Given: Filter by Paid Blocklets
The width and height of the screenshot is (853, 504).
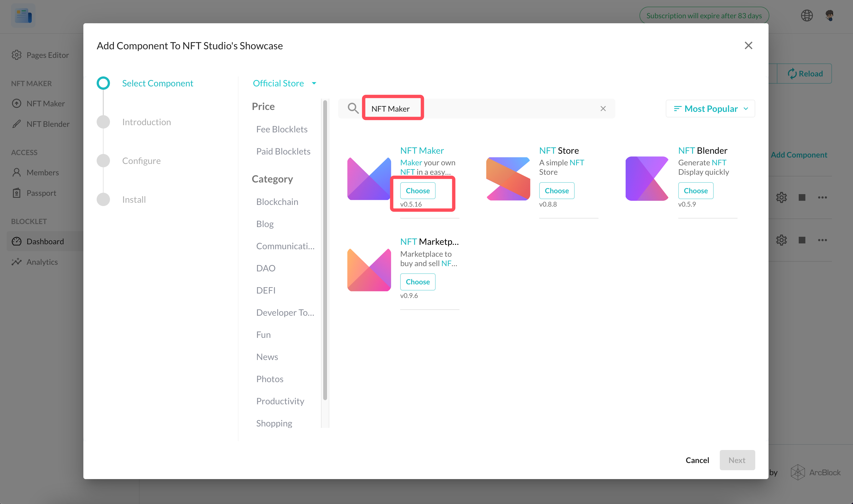Looking at the screenshot, I should pyautogui.click(x=283, y=151).
